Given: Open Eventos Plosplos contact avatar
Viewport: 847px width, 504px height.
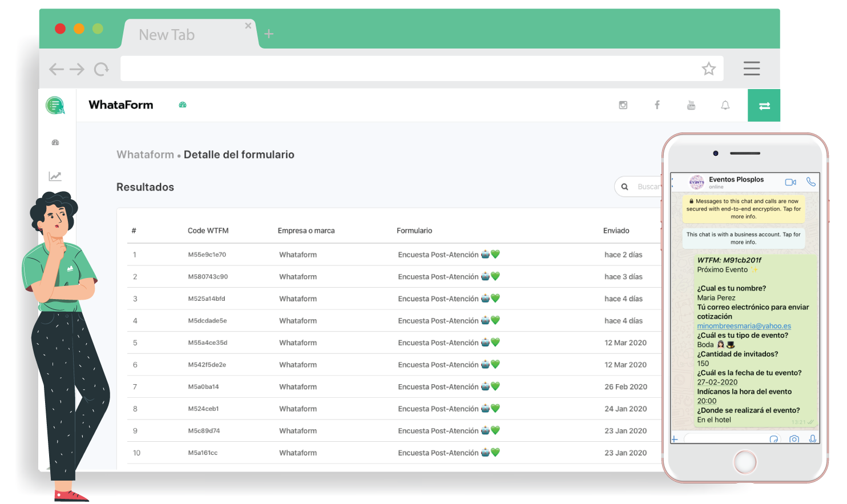Looking at the screenshot, I should pyautogui.click(x=696, y=183).
